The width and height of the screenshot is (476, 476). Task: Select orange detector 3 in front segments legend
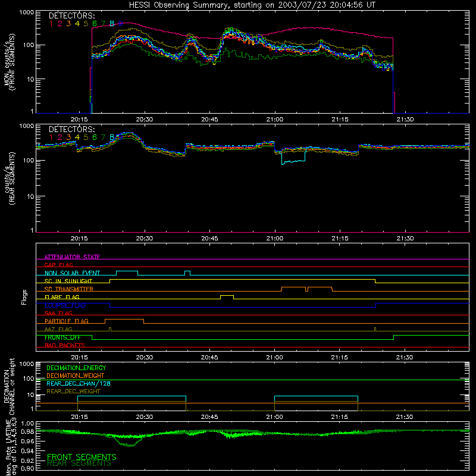(x=68, y=24)
